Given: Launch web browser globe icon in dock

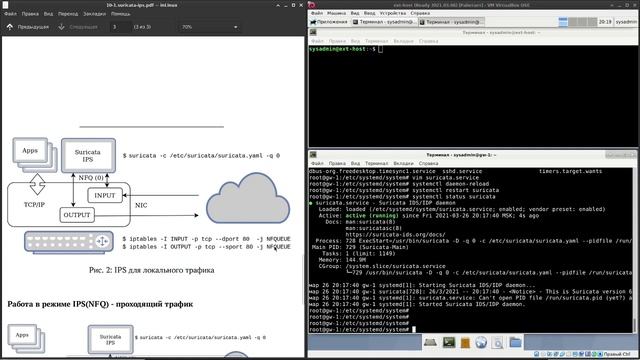Looking at the screenshot, I should (x=481, y=342).
